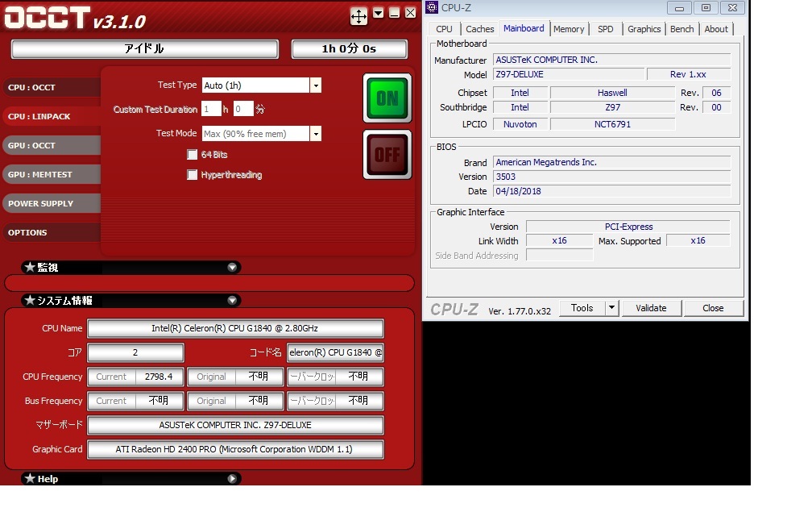
Task: Click the red OFF stop button
Action: click(x=387, y=154)
